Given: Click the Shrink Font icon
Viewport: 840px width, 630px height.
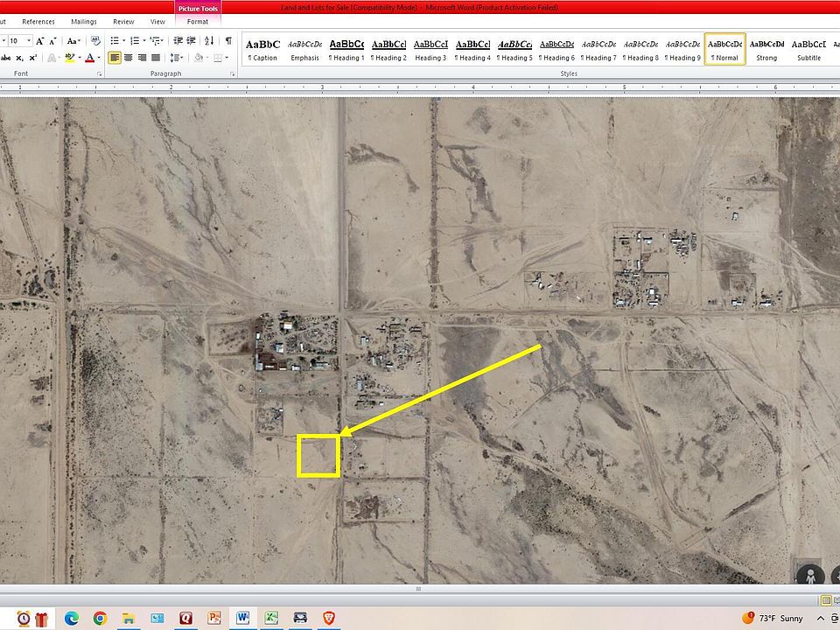Looking at the screenshot, I should tap(52, 41).
